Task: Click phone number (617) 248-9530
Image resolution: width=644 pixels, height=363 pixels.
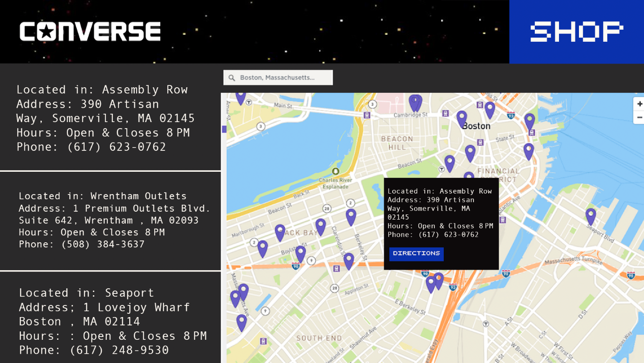Action: tap(119, 350)
